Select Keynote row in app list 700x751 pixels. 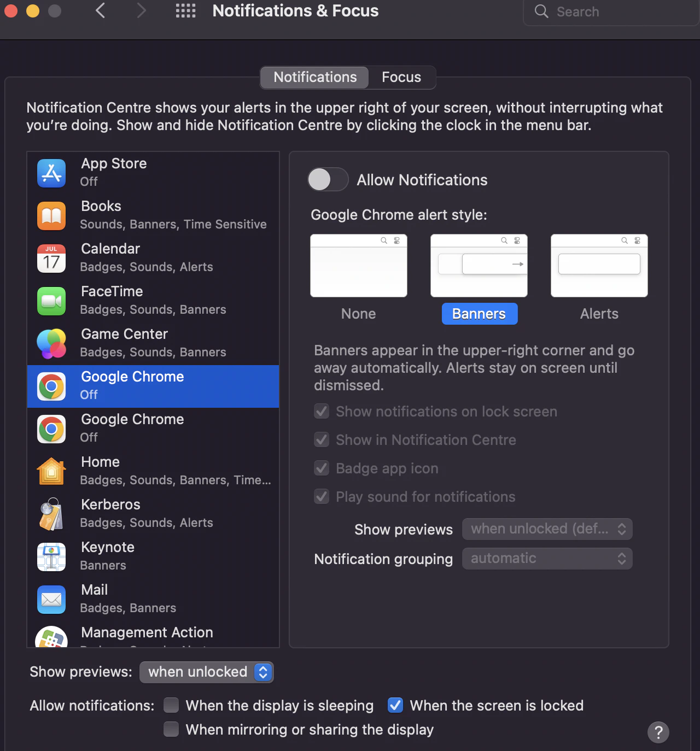tap(153, 556)
